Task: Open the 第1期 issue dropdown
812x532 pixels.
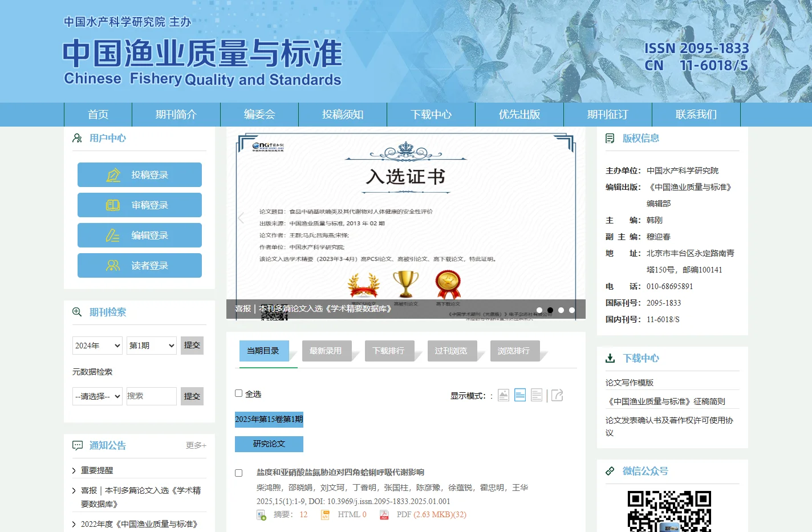Action: [152, 346]
